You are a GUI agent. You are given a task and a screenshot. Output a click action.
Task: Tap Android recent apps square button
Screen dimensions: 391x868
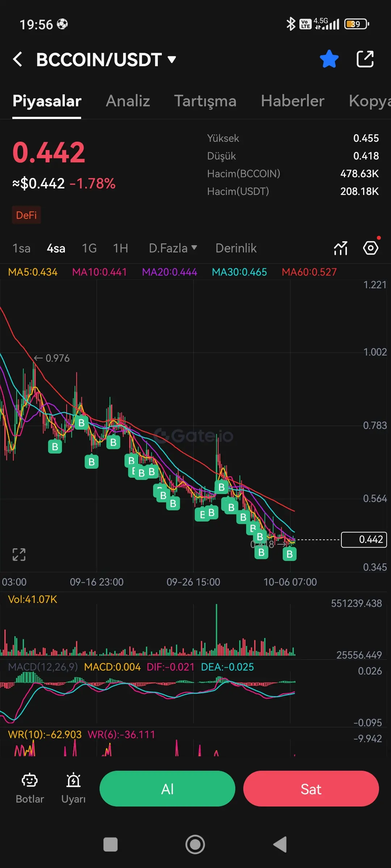[x=110, y=844]
